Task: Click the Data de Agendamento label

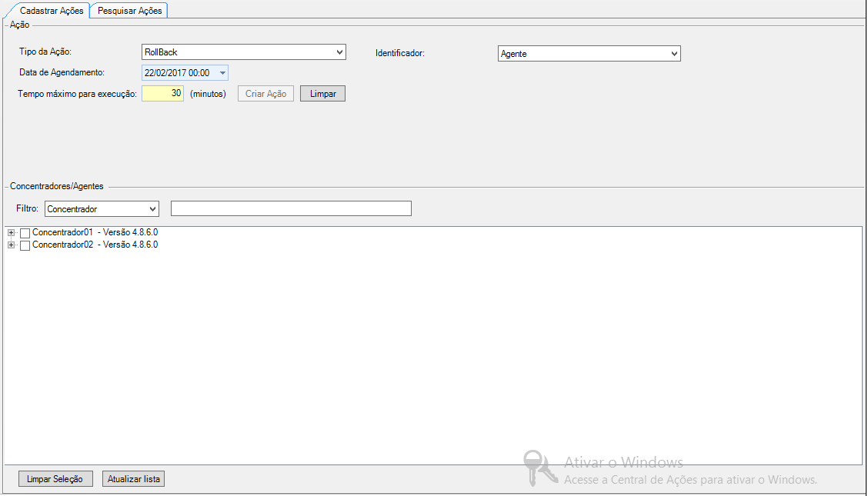Action: point(62,72)
